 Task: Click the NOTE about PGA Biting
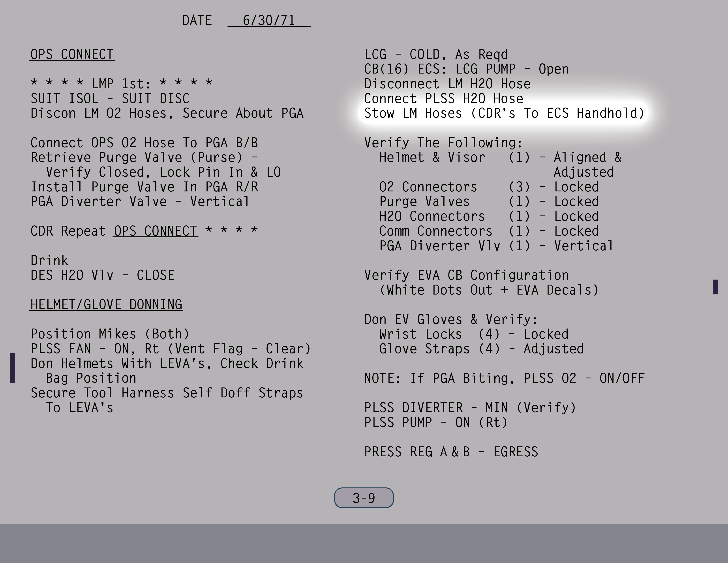coord(504,379)
